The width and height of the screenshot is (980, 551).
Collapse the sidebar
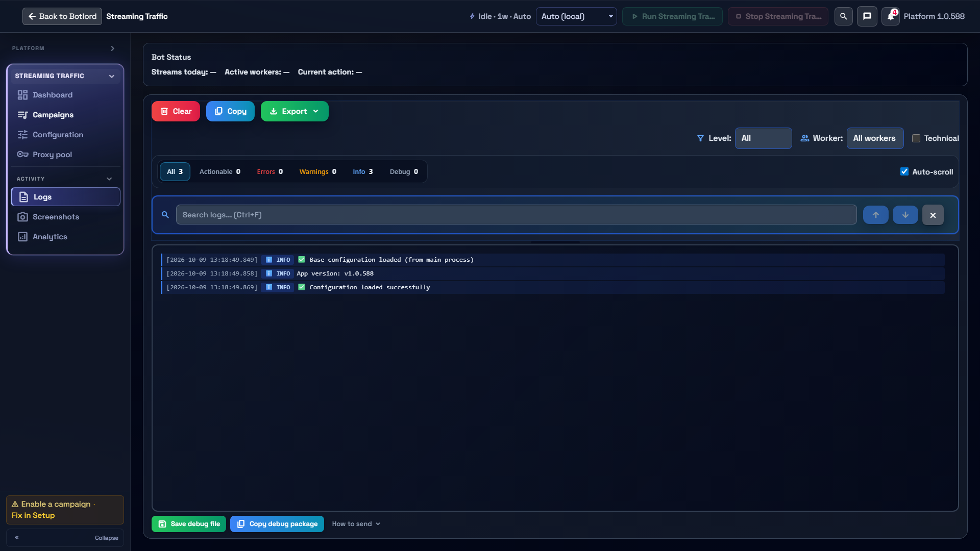65,538
